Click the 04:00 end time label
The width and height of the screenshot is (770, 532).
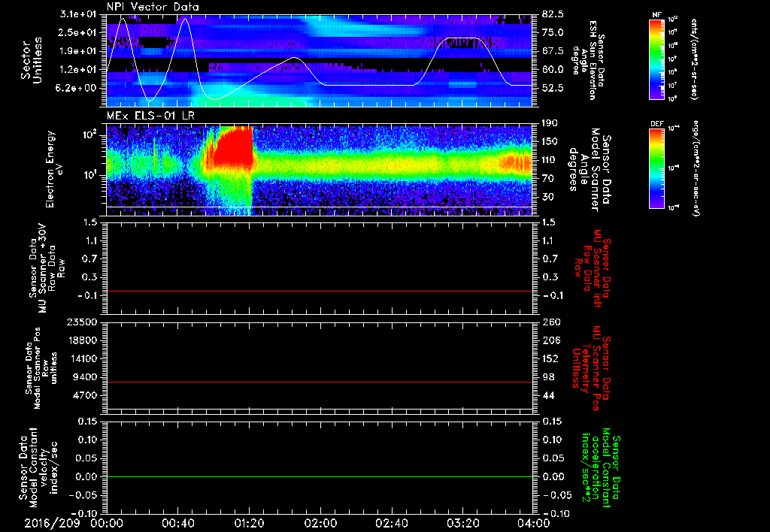pos(534,523)
